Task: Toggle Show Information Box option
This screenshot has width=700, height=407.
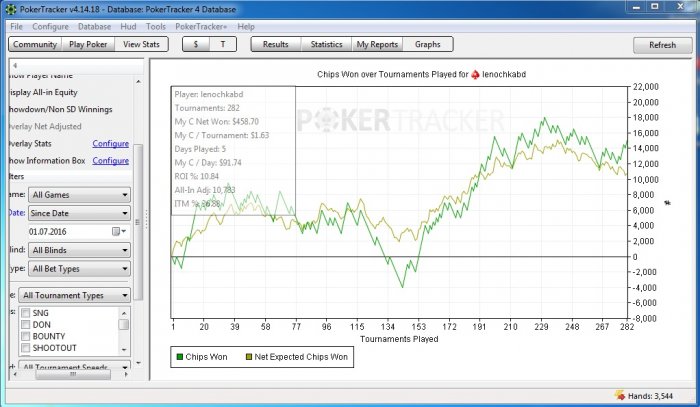Action: (x=47, y=161)
